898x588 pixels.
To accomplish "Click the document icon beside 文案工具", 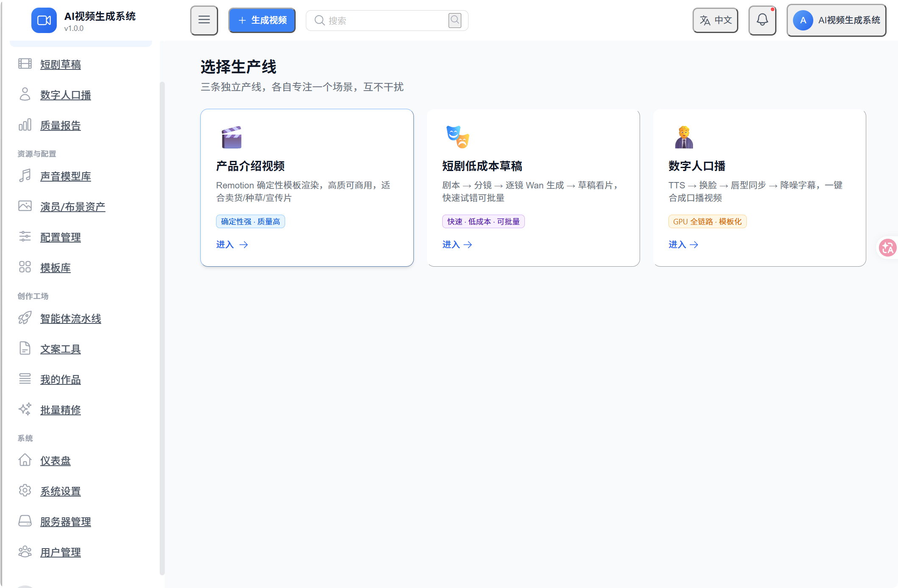I will pyautogui.click(x=25, y=348).
